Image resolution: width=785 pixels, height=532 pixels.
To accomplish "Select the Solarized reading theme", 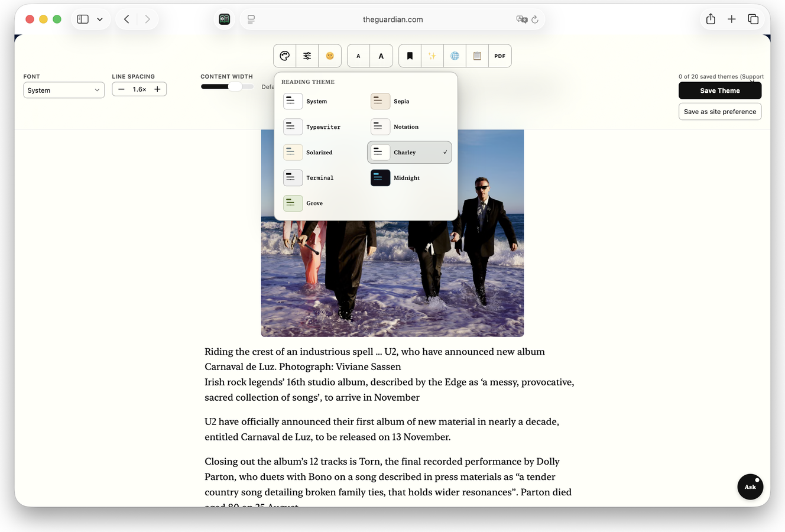I will click(x=323, y=153).
